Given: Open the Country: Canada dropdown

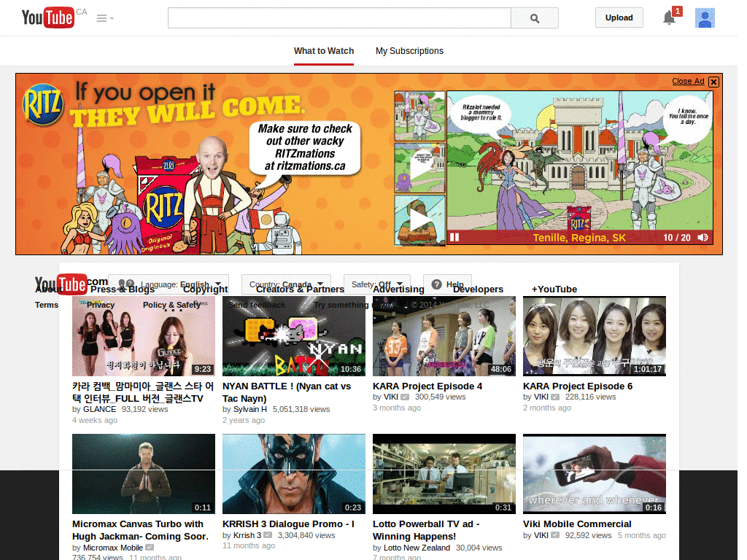Looking at the screenshot, I should coord(286,284).
